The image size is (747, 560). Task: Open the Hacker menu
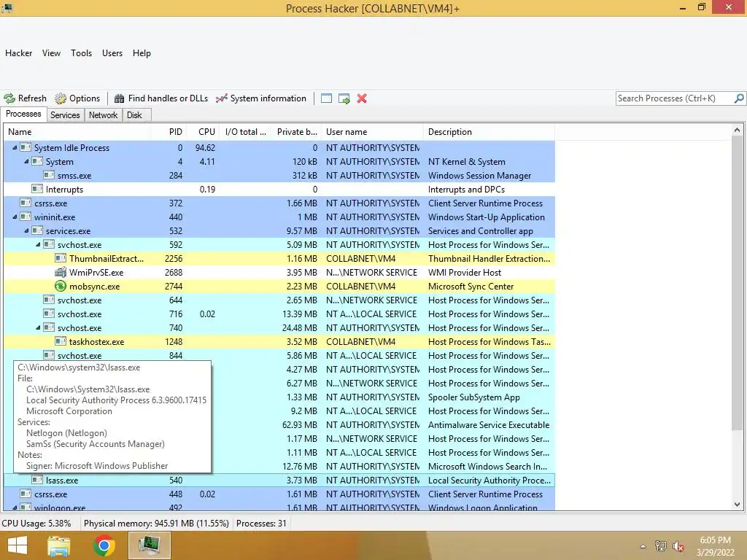(18, 53)
